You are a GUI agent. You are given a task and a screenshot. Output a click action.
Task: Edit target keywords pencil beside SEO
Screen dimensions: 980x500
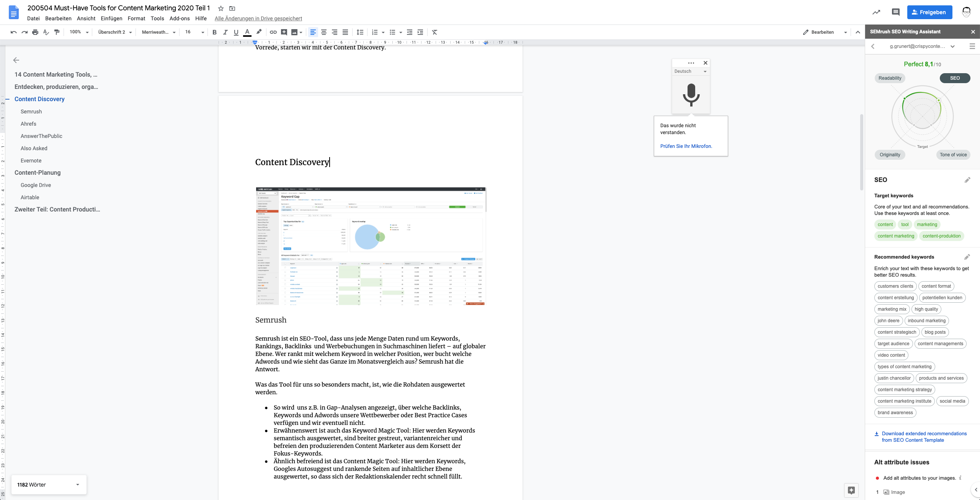point(967,180)
